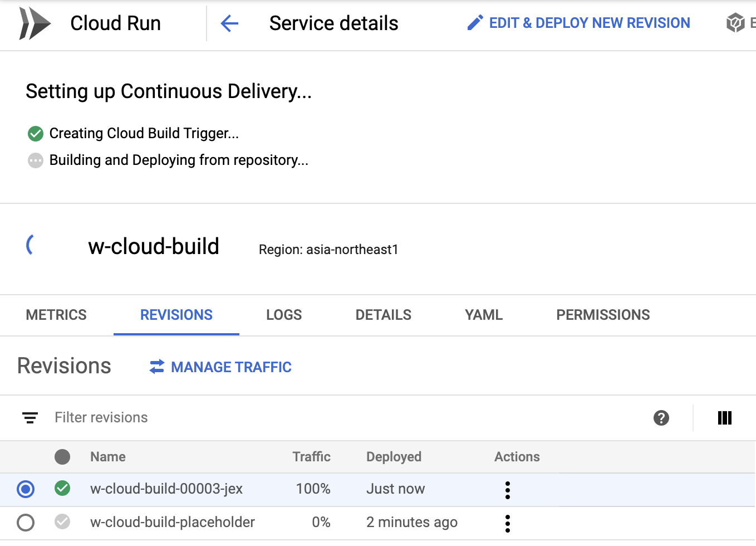Viewport: 756px width, 546px height.
Task: Click the w-cloud-build service name
Action: point(154,246)
